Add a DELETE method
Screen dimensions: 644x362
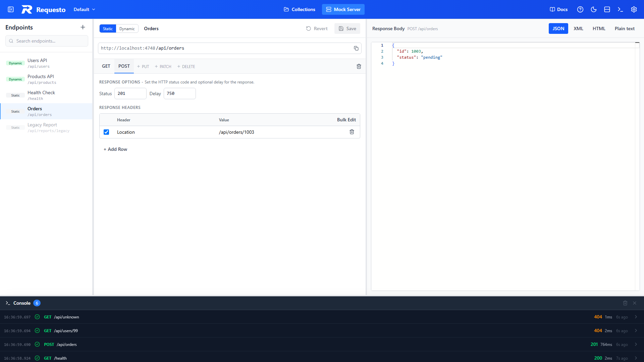(186, 66)
